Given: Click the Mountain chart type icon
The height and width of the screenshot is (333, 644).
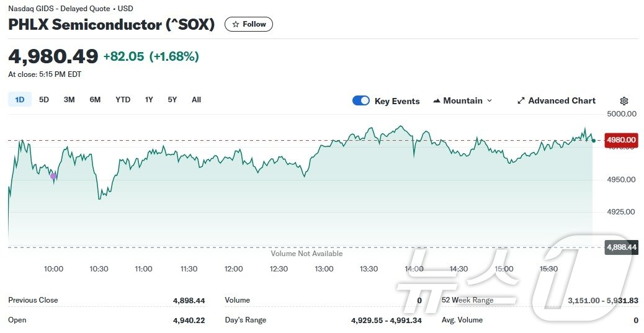Looking at the screenshot, I should tap(437, 100).
